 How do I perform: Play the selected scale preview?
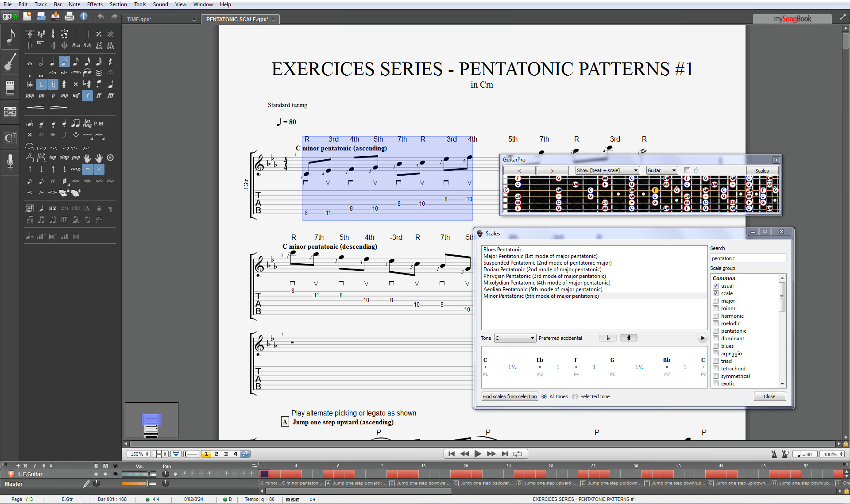point(702,338)
